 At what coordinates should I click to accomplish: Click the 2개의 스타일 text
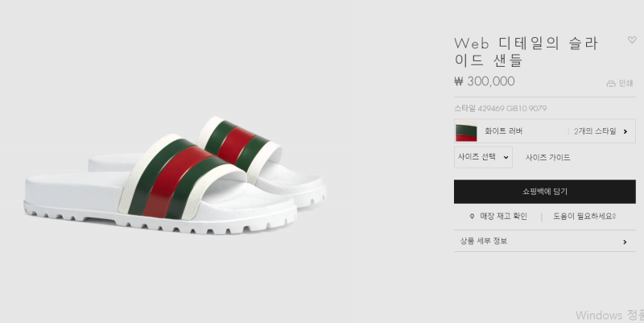pyautogui.click(x=595, y=131)
